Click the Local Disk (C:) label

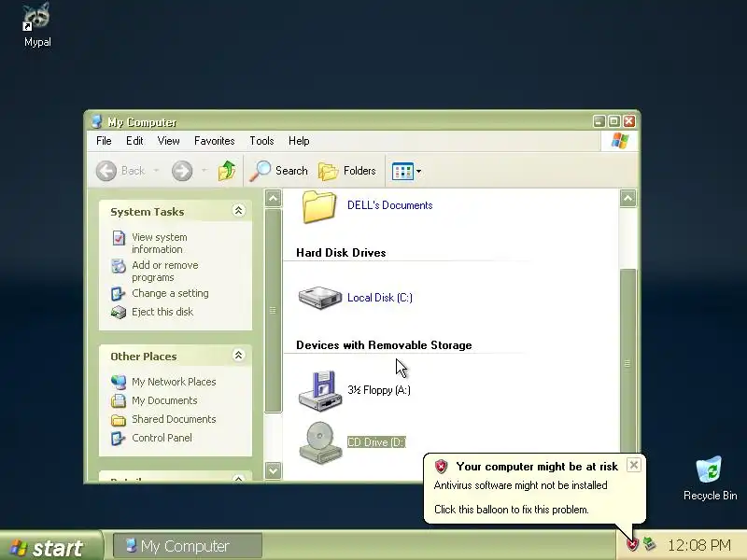380,298
